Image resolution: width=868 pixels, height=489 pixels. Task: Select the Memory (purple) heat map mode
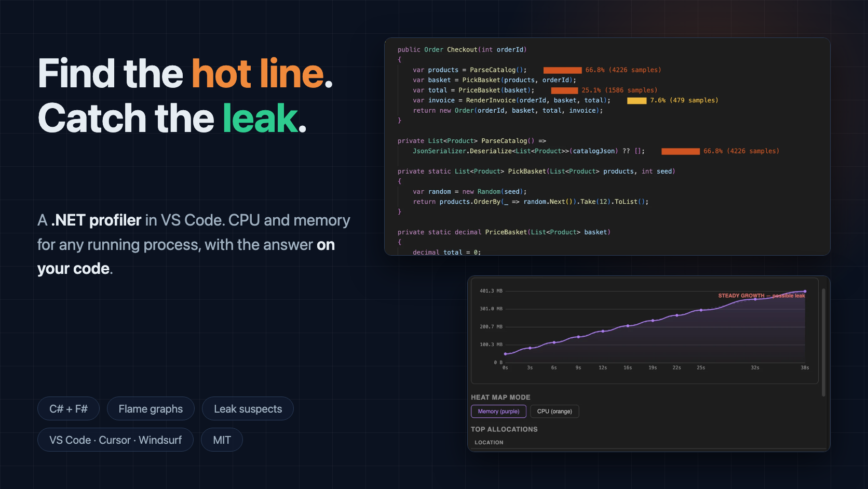(498, 412)
